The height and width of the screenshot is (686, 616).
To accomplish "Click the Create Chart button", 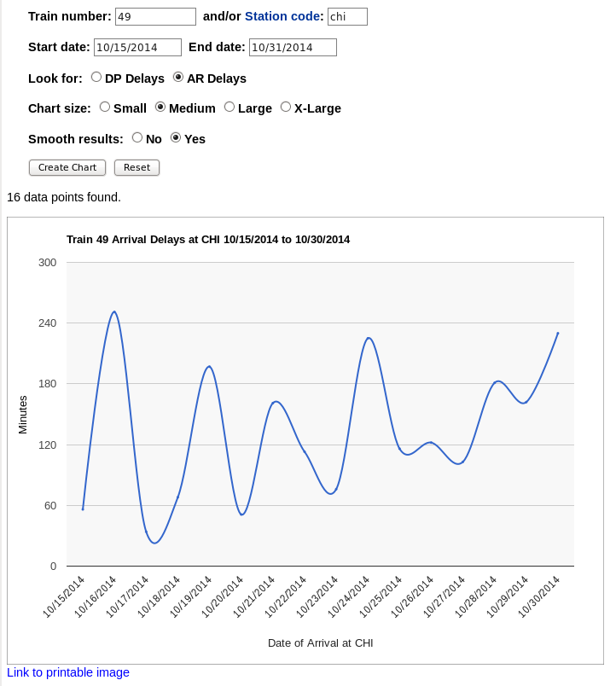I will [67, 167].
